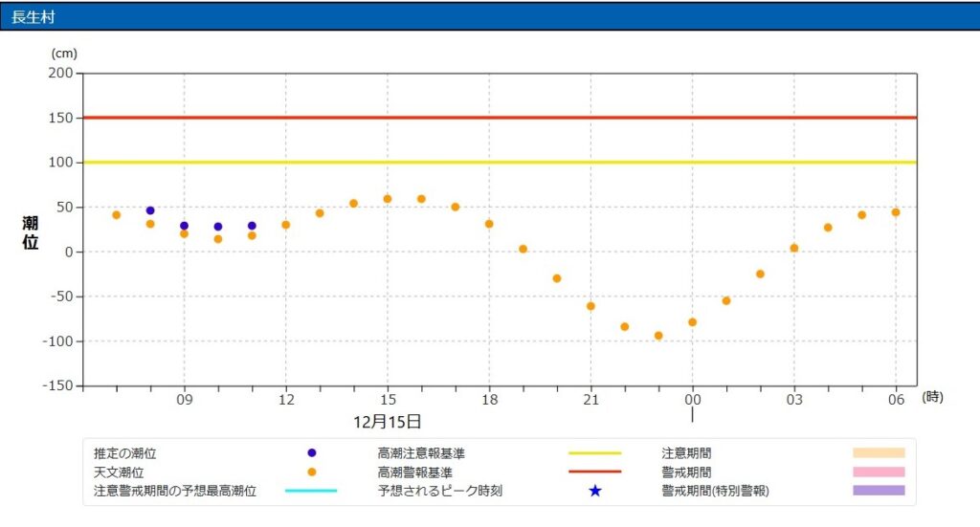Click the blue estimated tide point at 09 hour
Image resolution: width=980 pixels, height=527 pixels.
point(184,226)
